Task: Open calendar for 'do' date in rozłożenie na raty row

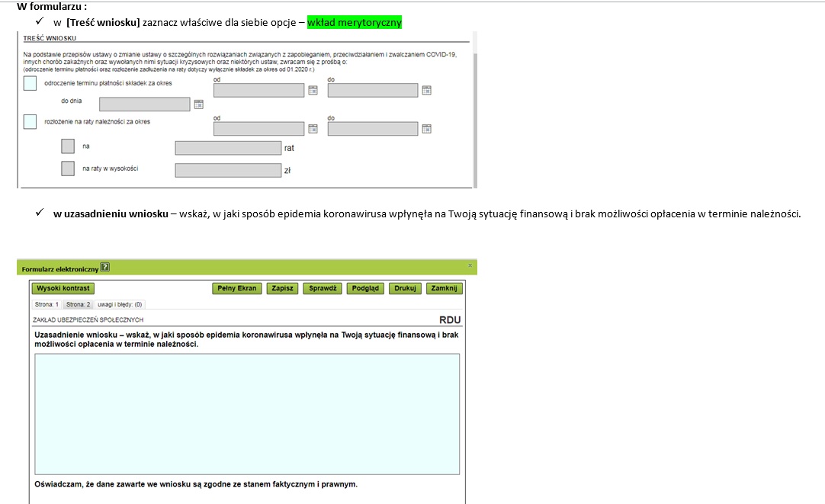Action: [427, 129]
